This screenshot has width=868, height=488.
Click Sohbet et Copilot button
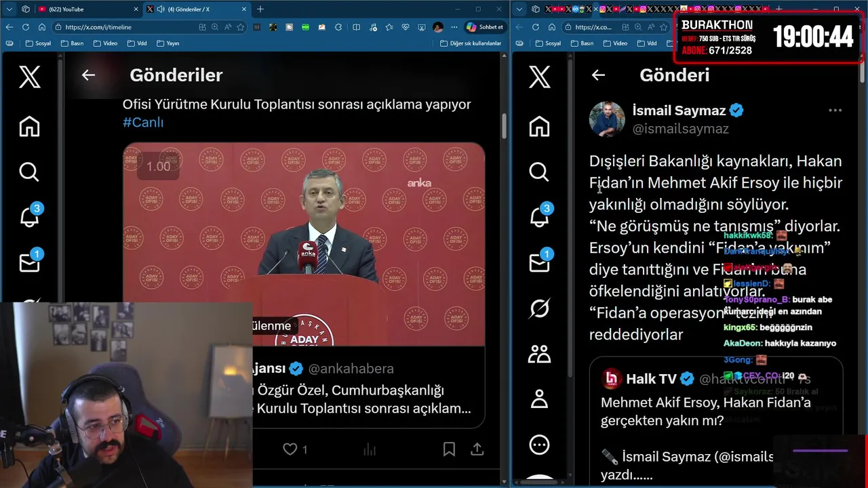pyautogui.click(x=485, y=27)
